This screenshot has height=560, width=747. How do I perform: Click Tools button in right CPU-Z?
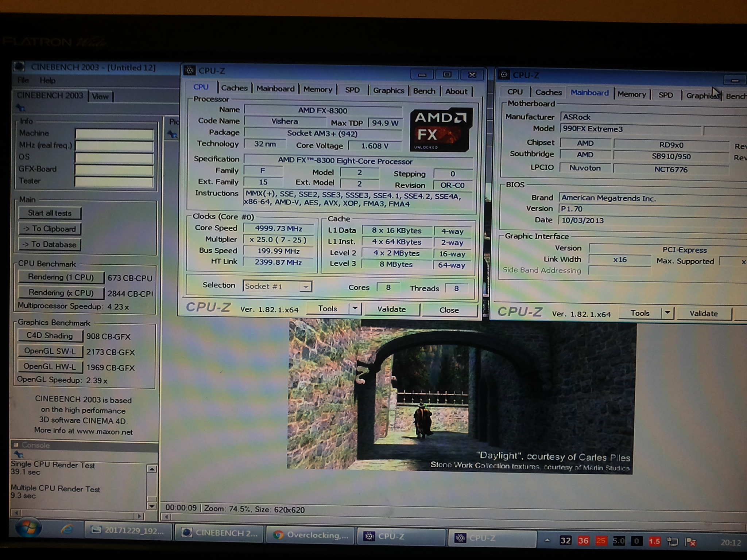[640, 313]
